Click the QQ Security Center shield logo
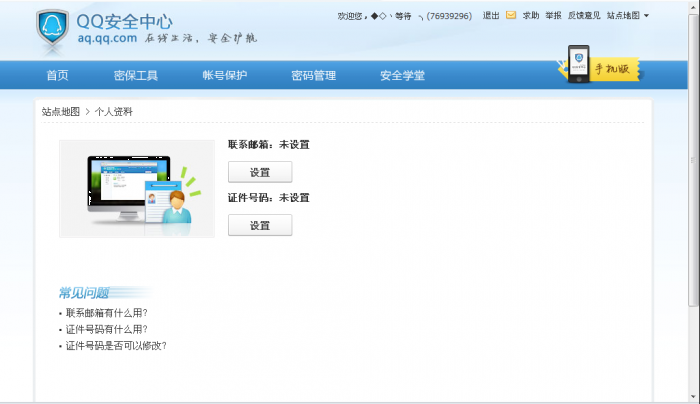 point(53,29)
